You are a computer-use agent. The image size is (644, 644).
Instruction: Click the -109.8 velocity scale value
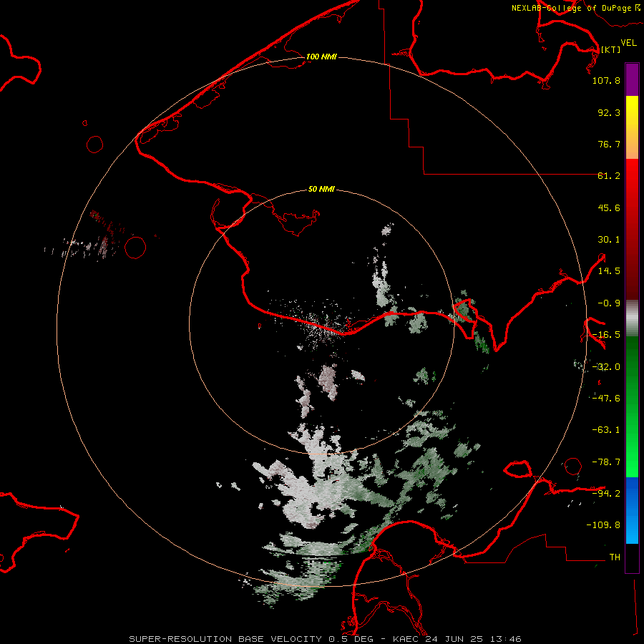pyautogui.click(x=603, y=525)
